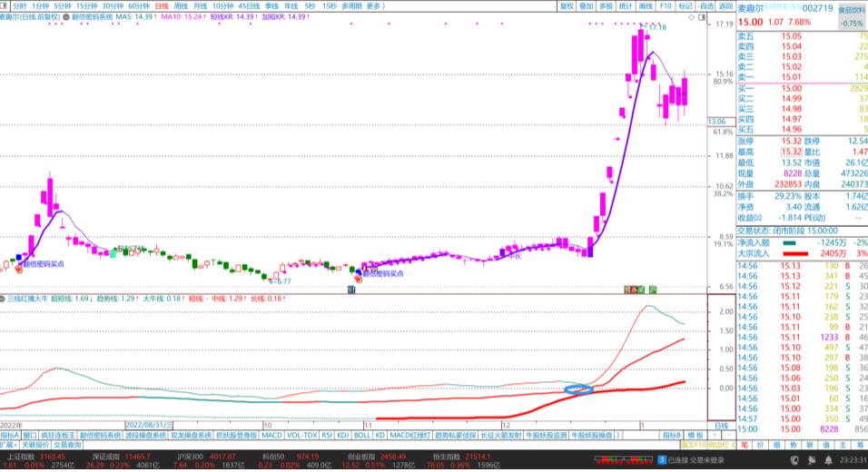Select the 双龙操盘系统 indicator
This screenshot has width=868, height=472.
[191, 436]
